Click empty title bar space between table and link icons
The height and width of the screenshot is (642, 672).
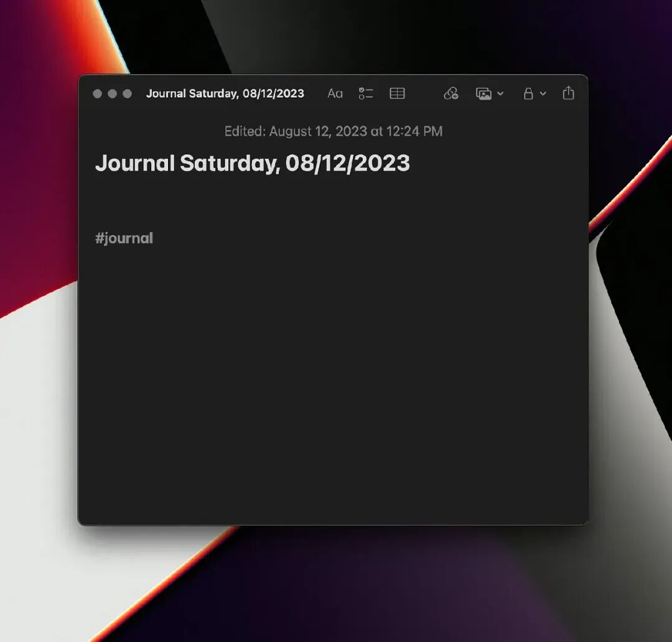tap(424, 93)
